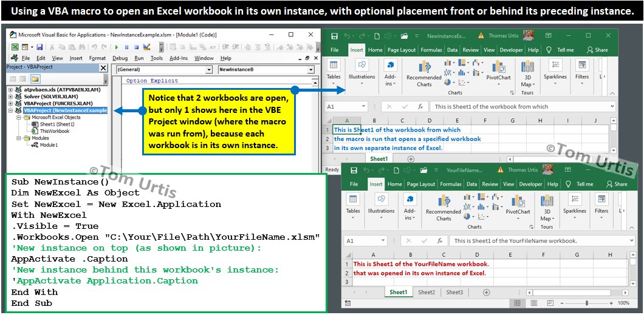Expand the atpvbaen.xls project node
The width and height of the screenshot is (644, 315).
click(x=10, y=89)
